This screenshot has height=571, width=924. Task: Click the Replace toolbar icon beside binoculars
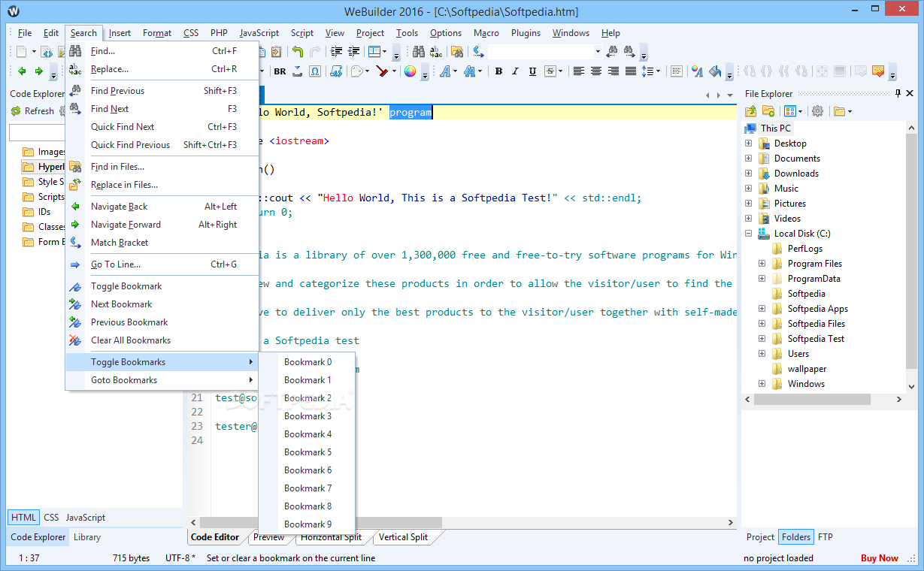click(436, 52)
